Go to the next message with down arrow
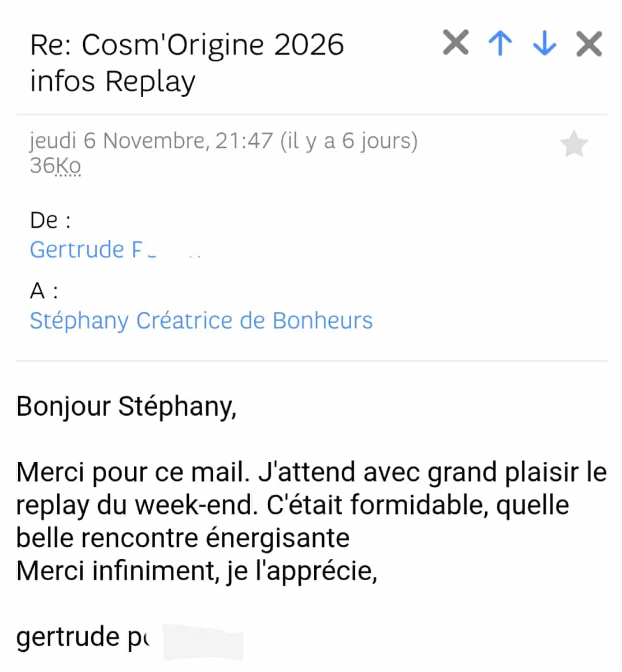622x672 pixels. coord(545,43)
